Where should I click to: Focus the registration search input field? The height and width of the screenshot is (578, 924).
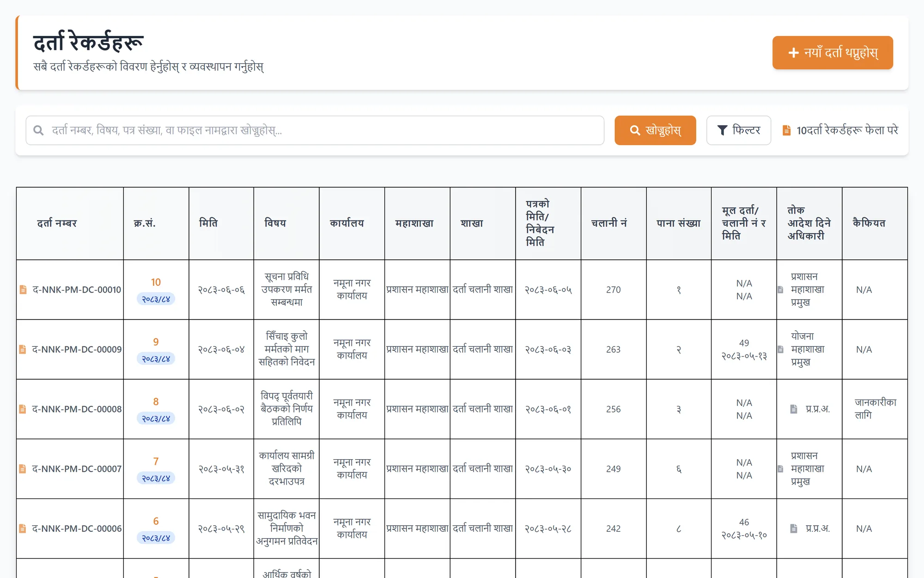click(315, 130)
